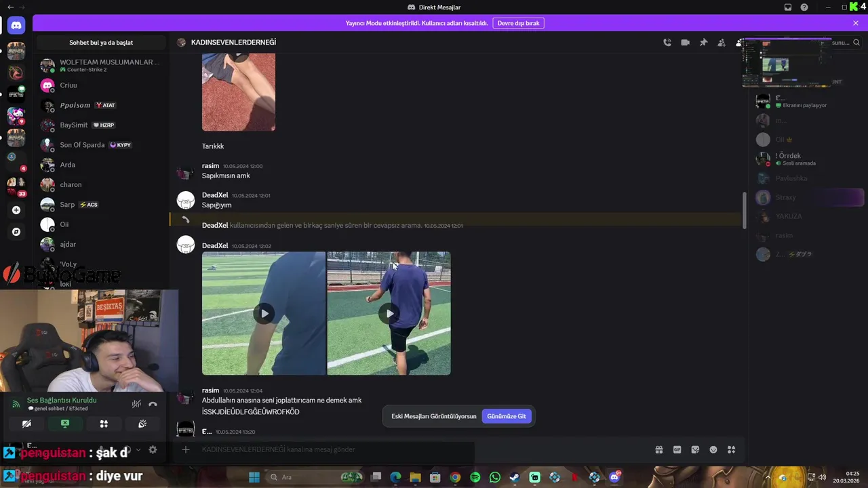Image resolution: width=868 pixels, height=488 pixels.
Task: Open activities button in voice panel
Action: coord(104,424)
